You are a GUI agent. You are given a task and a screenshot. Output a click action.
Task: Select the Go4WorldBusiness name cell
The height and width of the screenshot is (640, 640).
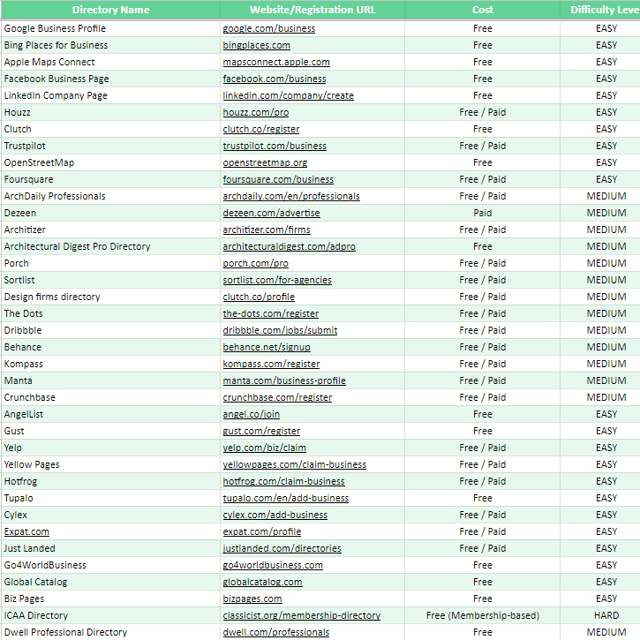tap(111, 565)
